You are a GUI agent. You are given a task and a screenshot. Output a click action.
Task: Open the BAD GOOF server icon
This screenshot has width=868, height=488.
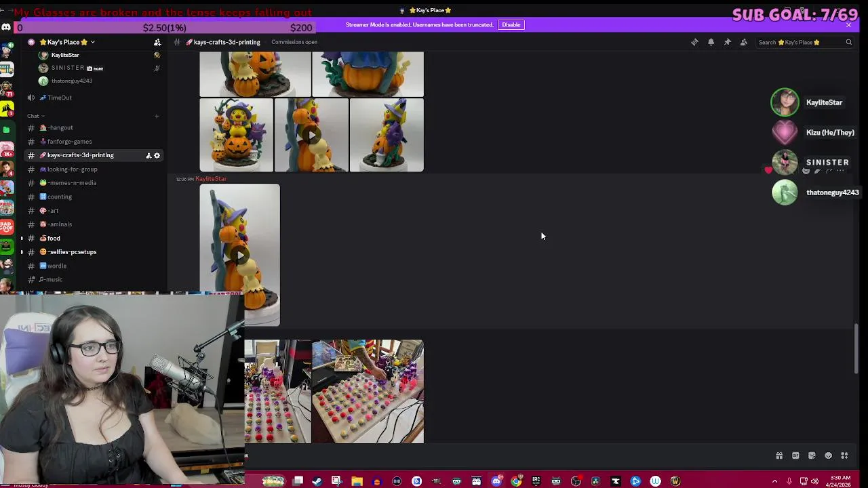pos(7,227)
